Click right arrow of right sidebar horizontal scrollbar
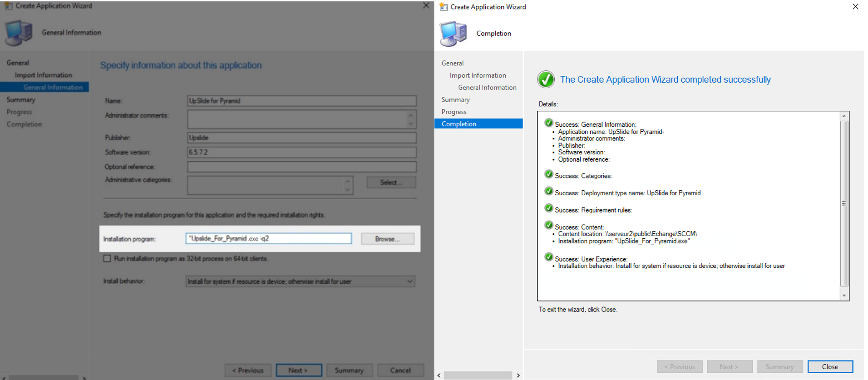The image size is (868, 380). point(518,375)
